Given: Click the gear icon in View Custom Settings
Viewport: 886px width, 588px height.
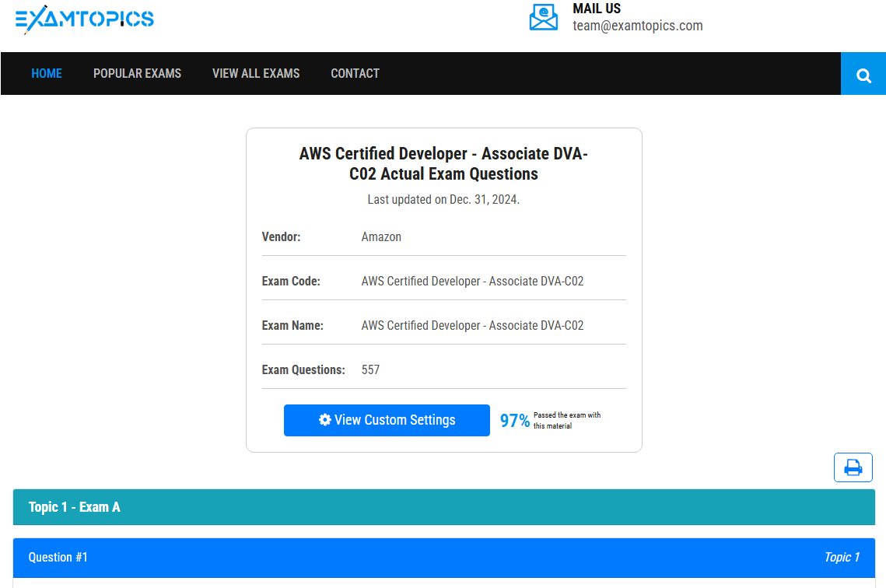Looking at the screenshot, I should [325, 420].
